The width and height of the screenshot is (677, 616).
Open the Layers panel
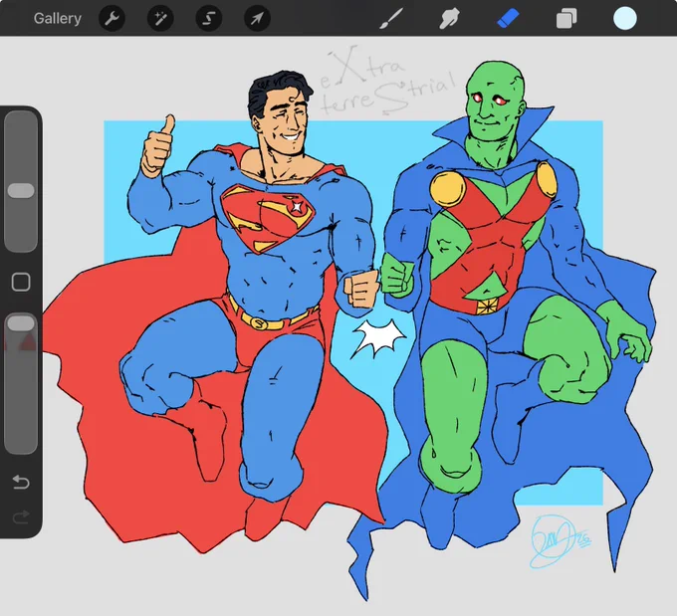click(566, 19)
